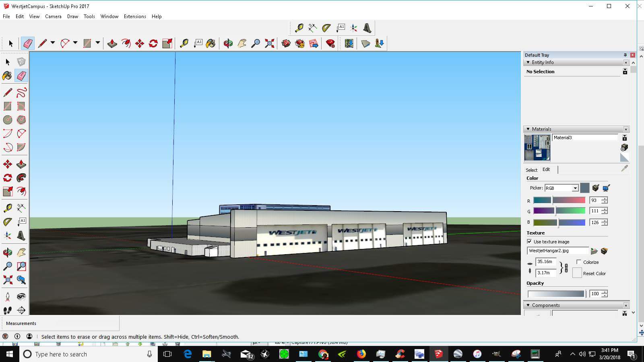Open the RGB picker dropdown
This screenshot has height=362, width=644.
tap(575, 188)
